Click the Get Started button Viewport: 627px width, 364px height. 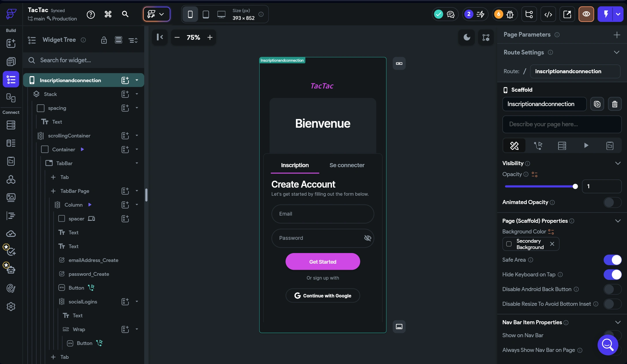click(322, 262)
